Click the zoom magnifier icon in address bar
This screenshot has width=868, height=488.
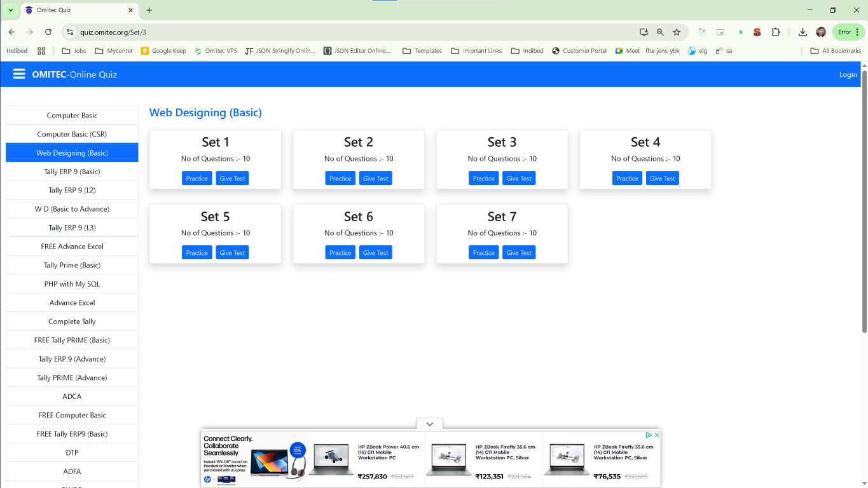(660, 32)
